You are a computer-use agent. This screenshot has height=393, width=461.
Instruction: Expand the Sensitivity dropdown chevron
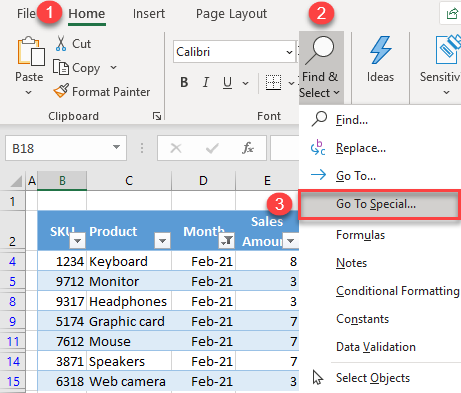[447, 92]
